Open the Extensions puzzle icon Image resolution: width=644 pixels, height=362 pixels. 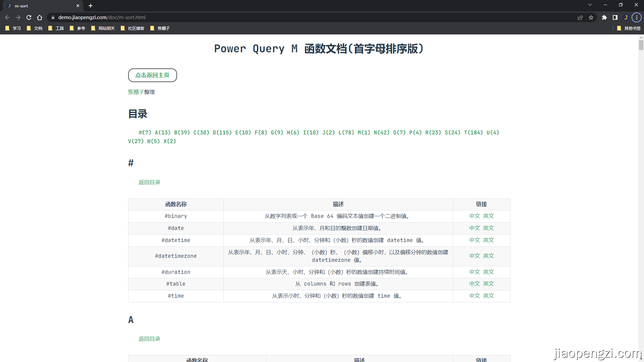[x=604, y=17]
